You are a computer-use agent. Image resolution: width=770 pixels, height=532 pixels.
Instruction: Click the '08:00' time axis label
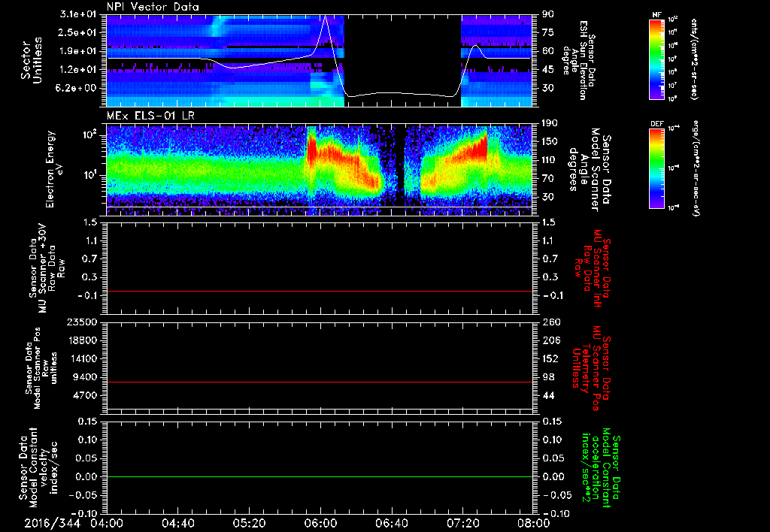point(533,523)
